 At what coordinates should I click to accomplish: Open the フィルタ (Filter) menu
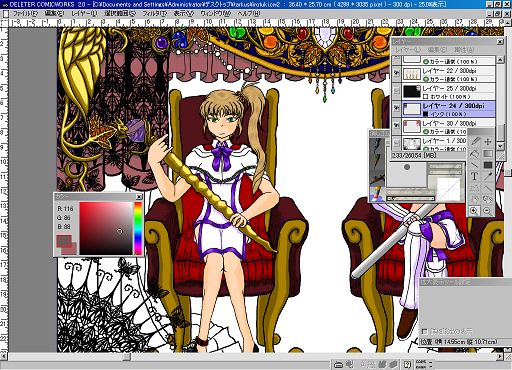(x=154, y=14)
